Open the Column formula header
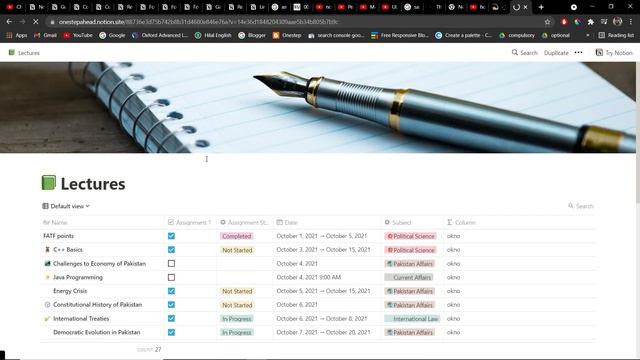This screenshot has height=360, width=640. click(461, 222)
